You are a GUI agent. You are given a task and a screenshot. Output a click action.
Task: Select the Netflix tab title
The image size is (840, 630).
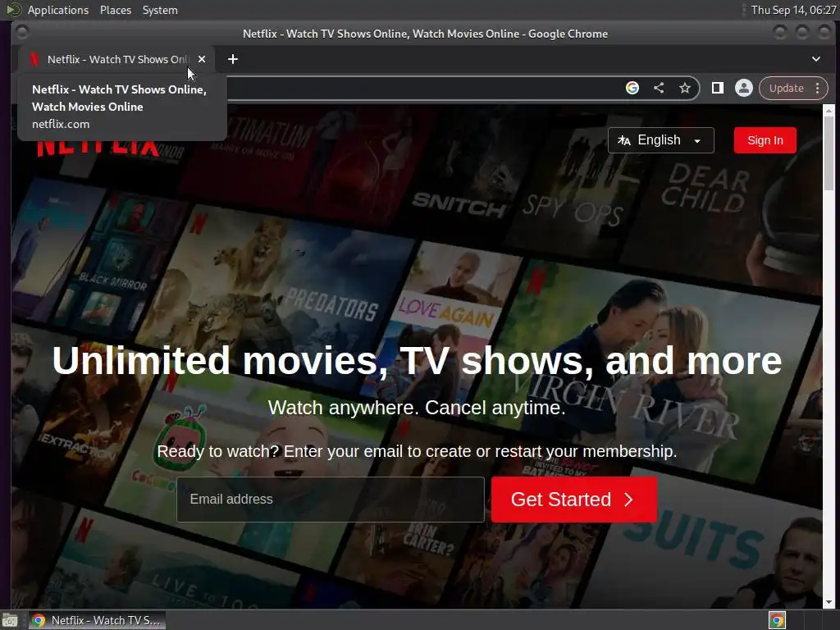pyautogui.click(x=118, y=59)
